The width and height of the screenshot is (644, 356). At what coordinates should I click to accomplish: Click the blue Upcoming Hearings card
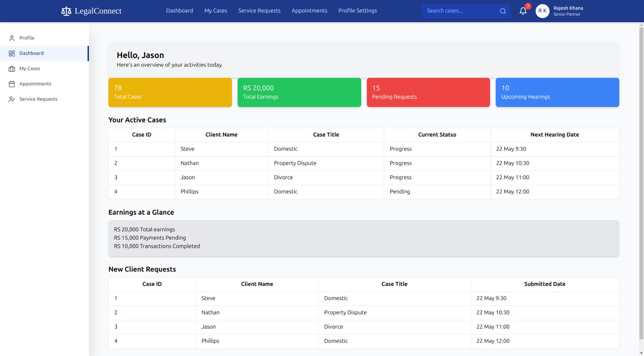tap(557, 92)
